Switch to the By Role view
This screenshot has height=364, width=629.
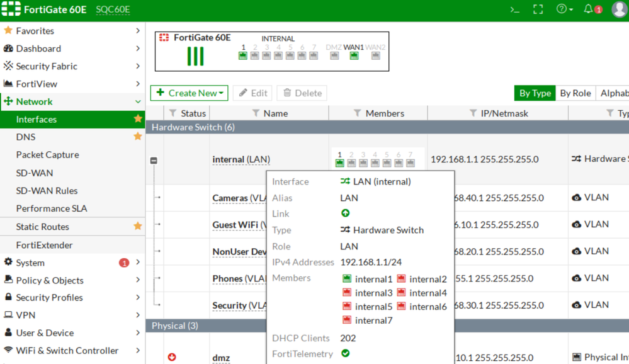click(x=575, y=93)
